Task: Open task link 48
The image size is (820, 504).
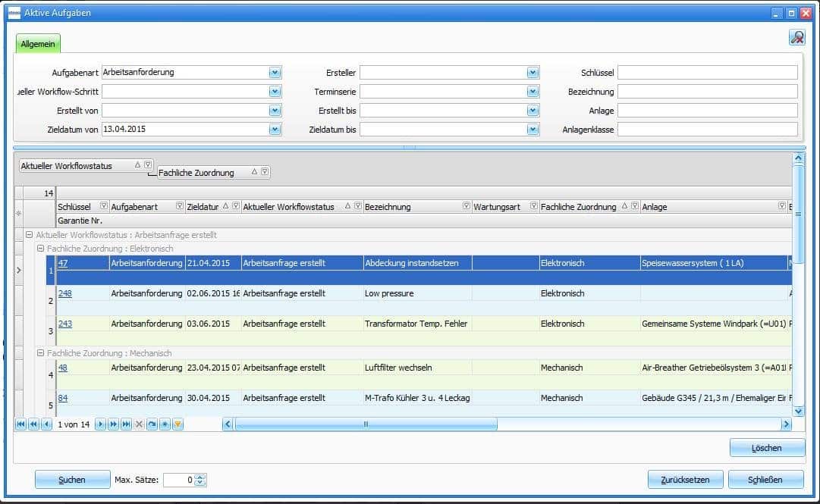Action: click(x=63, y=367)
